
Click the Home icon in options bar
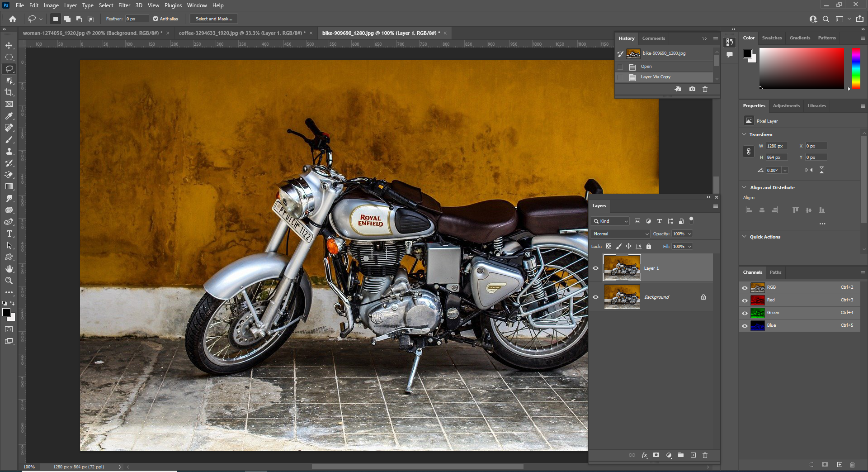click(x=13, y=19)
